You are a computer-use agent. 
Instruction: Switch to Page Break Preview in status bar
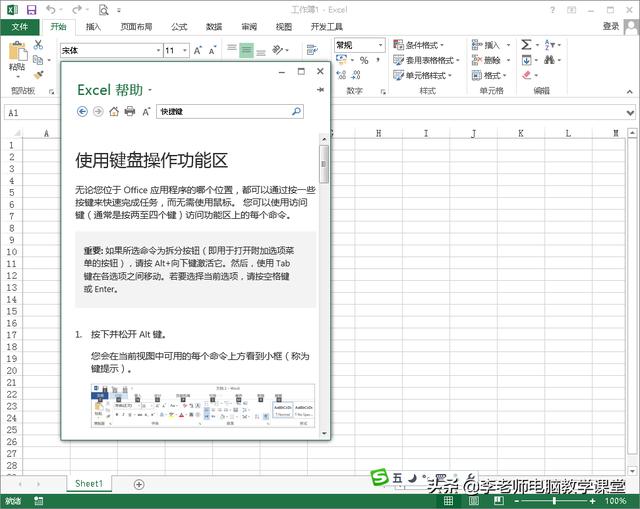point(499,501)
